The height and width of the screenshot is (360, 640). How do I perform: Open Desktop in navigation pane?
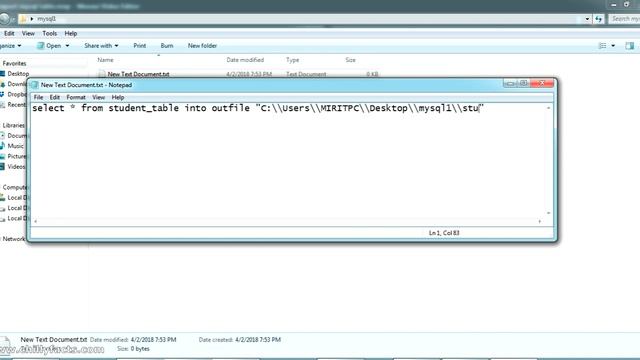click(x=18, y=73)
